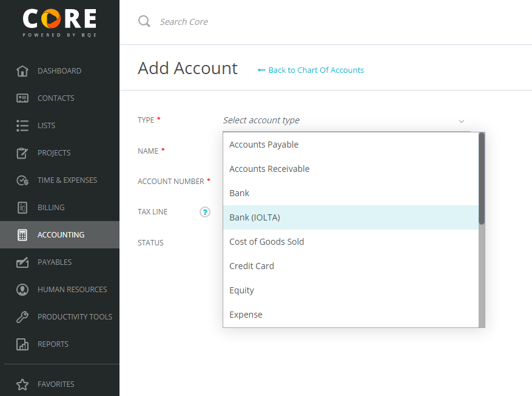Click the dropdown list scrollbar thumb
Image resolution: width=532 pixels, height=396 pixels.
coord(482,179)
